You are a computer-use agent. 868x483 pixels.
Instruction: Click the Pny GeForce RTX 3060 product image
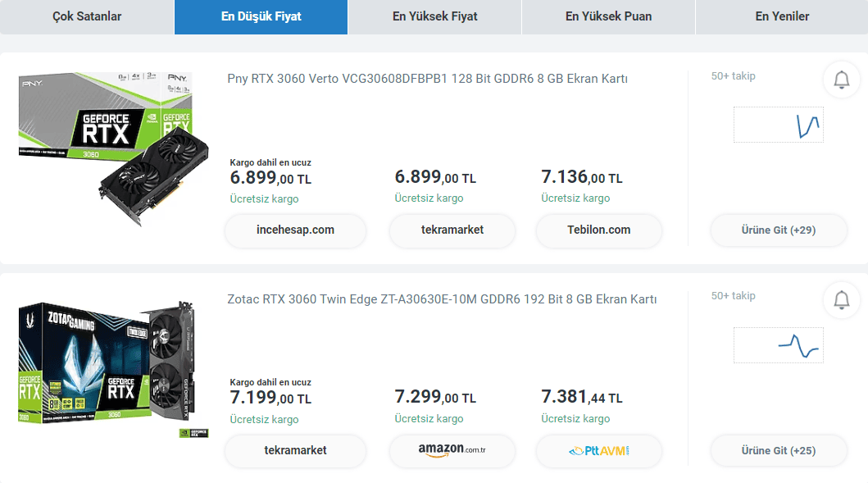point(105,146)
